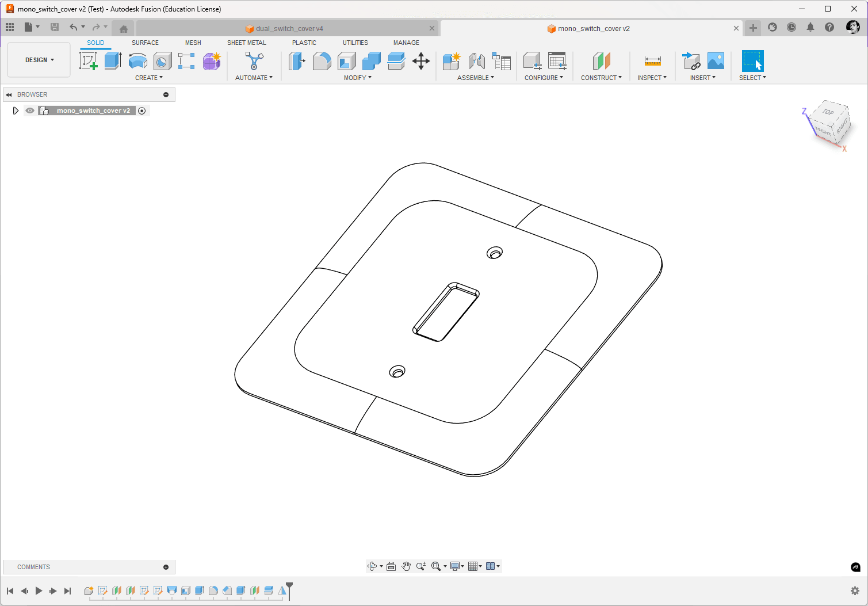The image size is (868, 606).
Task: Choose the Fillet tool
Action: [x=322, y=61]
